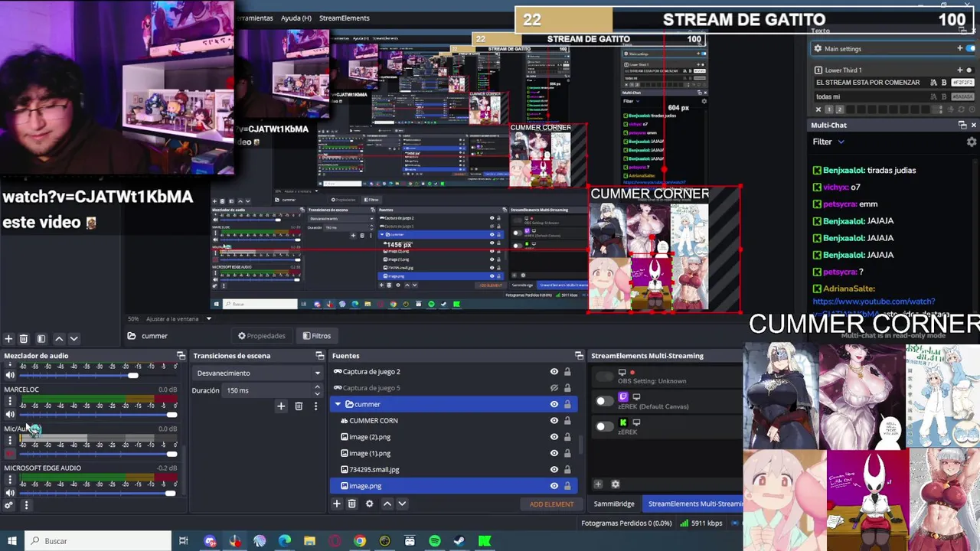The image size is (980, 551).
Task: Remove selected source with Fuentes trash icon
Action: (x=352, y=504)
